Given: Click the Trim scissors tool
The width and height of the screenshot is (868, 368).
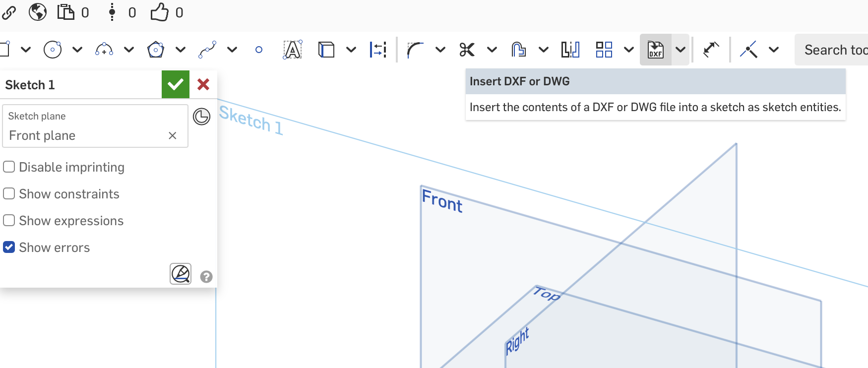Looking at the screenshot, I should coord(467,50).
